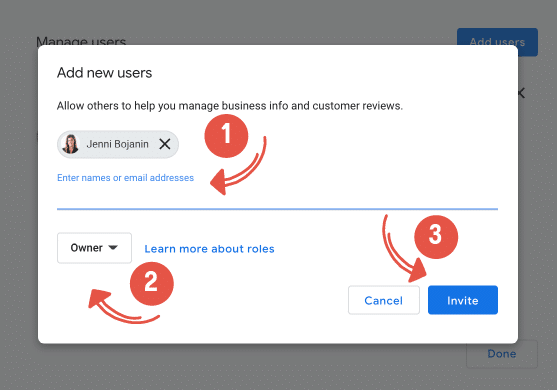Viewport: 558px width, 391px height.
Task: Remove the Jenni Bojanin chip
Action: (x=165, y=144)
